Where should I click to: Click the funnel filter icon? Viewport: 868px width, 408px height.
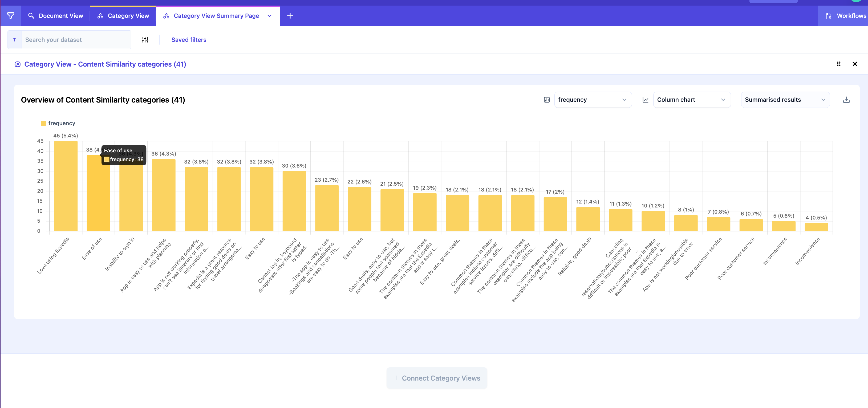point(10,16)
